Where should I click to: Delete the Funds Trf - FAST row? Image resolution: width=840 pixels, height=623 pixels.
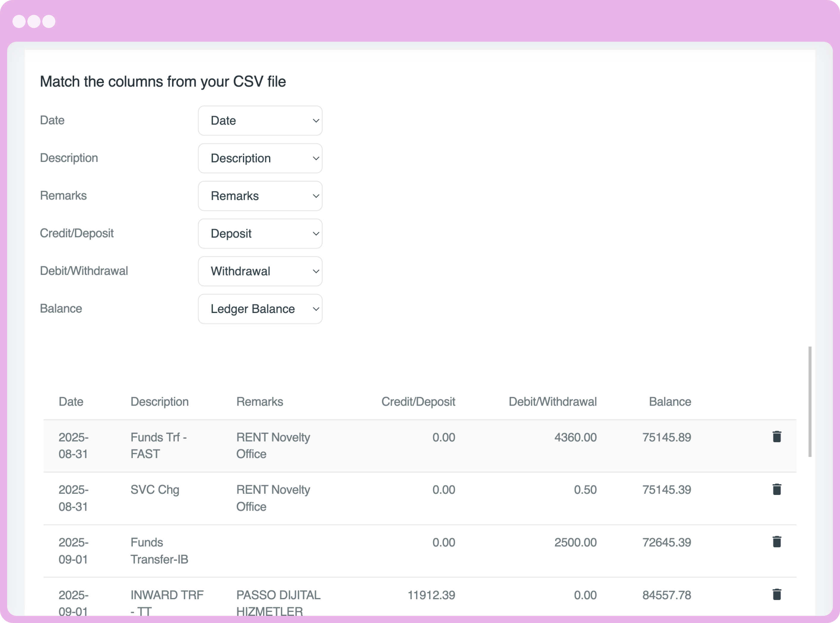(777, 436)
